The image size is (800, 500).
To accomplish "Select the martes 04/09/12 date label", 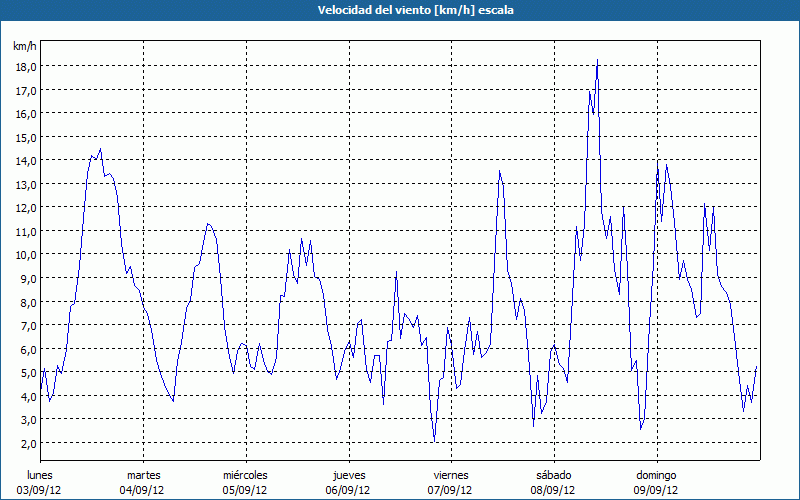I will (x=142, y=483).
